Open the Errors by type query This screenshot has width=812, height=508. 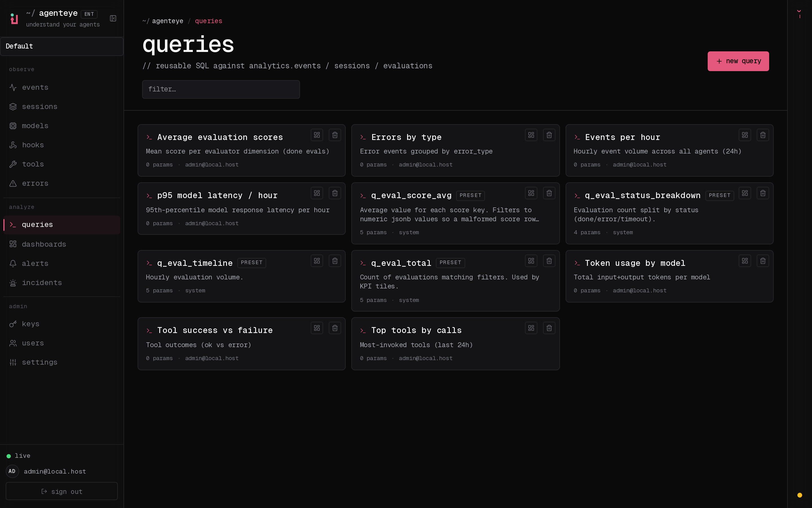406,137
